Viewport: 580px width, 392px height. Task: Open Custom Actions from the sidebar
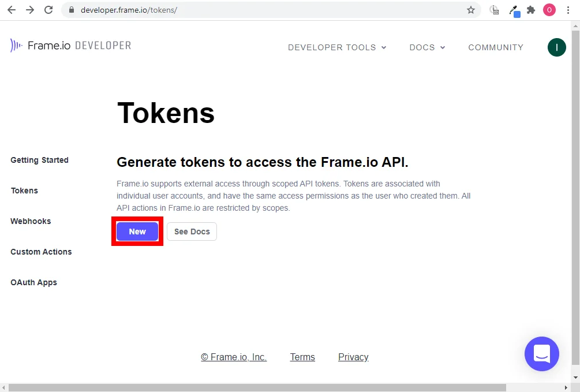41,252
